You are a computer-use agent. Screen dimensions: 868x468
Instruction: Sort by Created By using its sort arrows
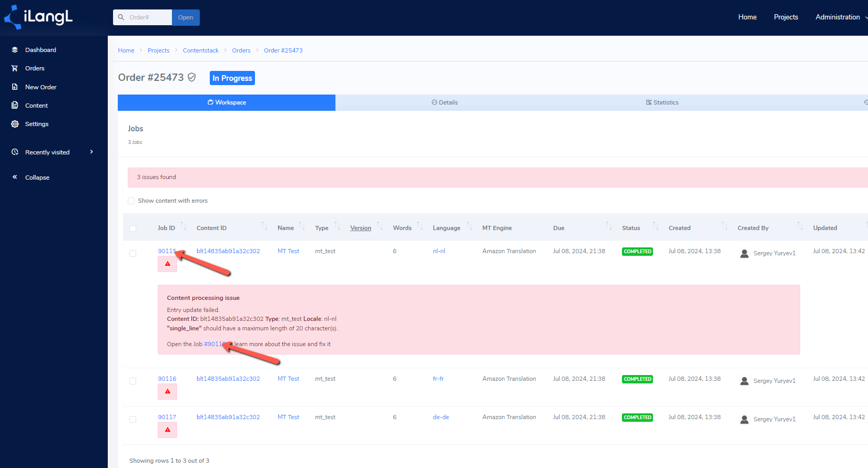pos(800,226)
